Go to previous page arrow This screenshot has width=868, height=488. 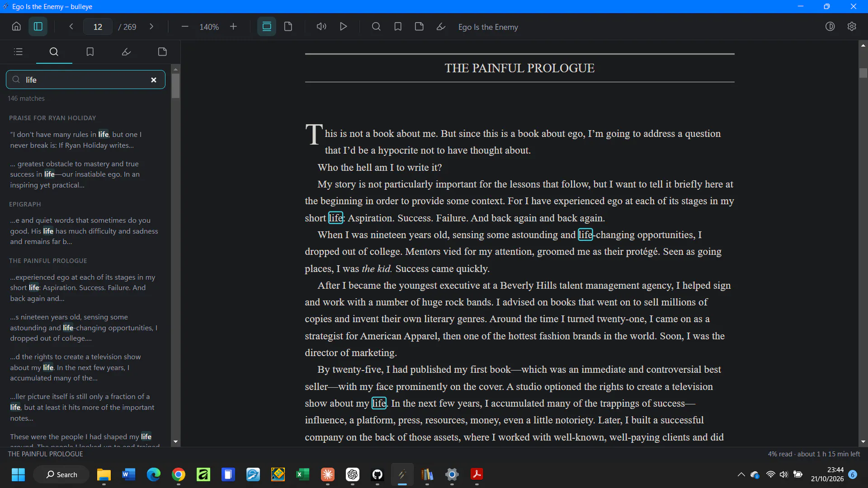pos(71,27)
